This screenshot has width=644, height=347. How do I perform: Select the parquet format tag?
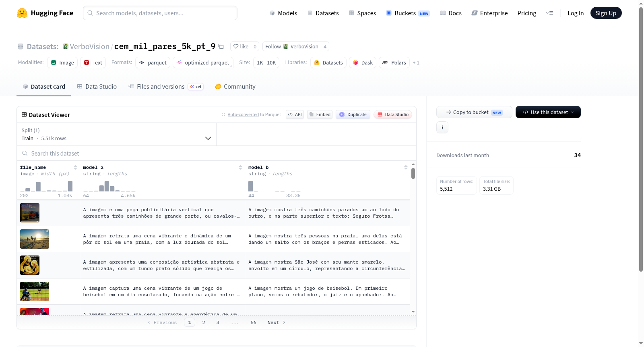[153, 62]
